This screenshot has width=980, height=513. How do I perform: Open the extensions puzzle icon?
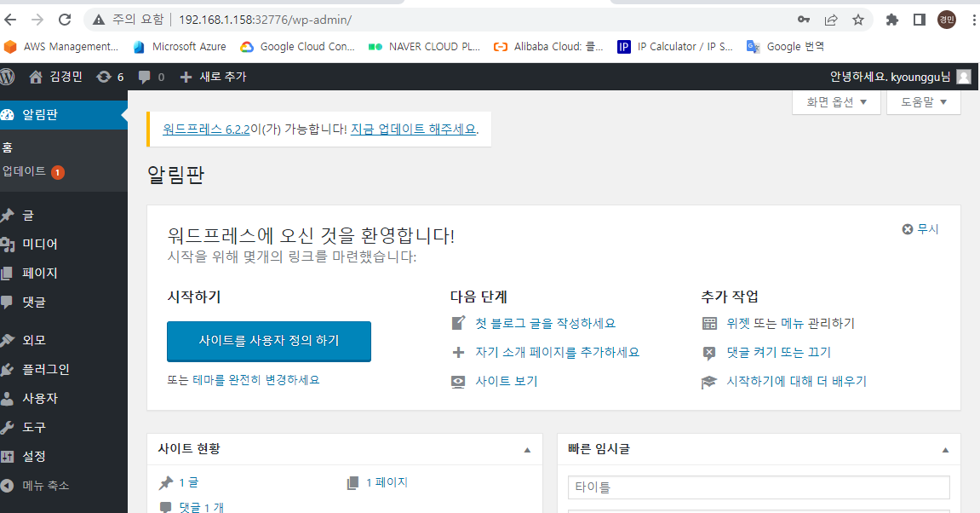tap(891, 20)
